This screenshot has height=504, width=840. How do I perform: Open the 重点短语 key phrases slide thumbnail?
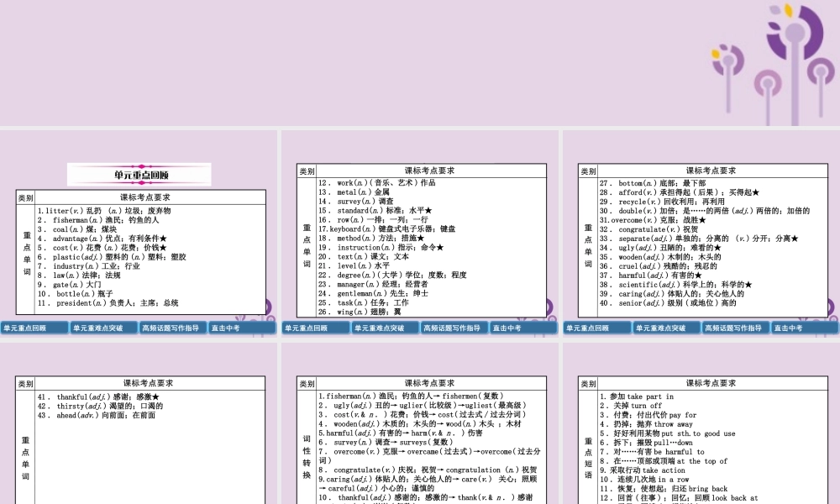701,423
